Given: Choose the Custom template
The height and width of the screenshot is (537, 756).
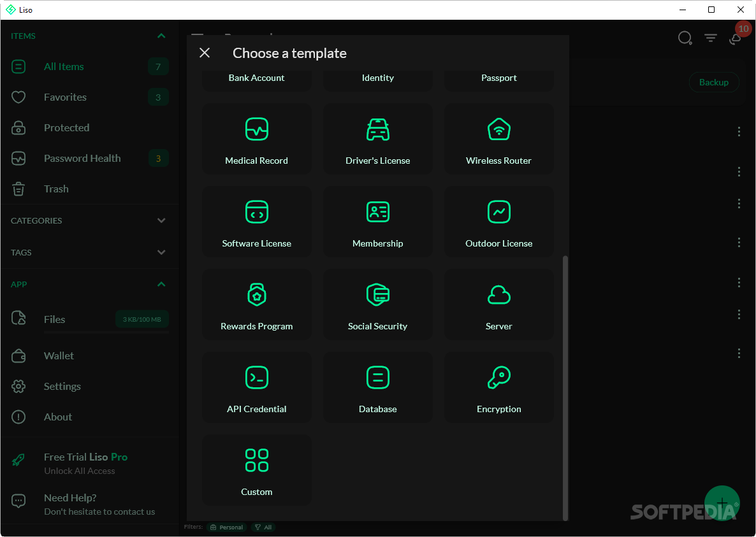Looking at the screenshot, I should coord(256,471).
